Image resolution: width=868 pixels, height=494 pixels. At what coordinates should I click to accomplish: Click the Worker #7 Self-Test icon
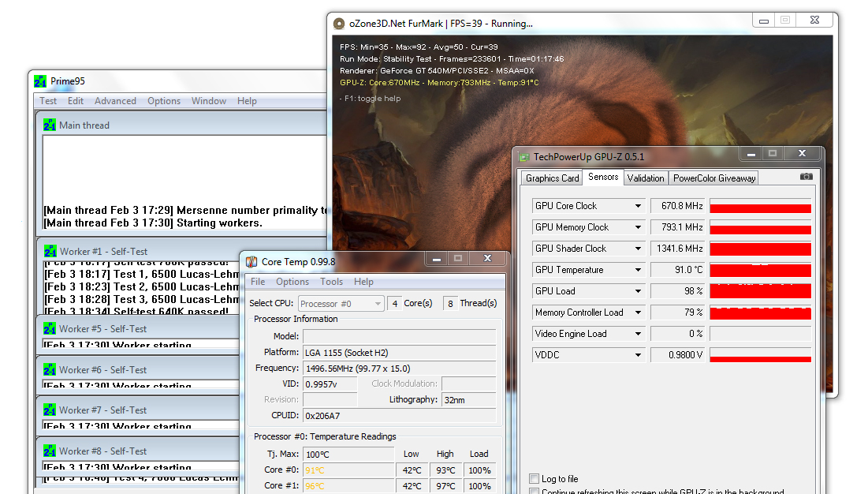point(49,410)
